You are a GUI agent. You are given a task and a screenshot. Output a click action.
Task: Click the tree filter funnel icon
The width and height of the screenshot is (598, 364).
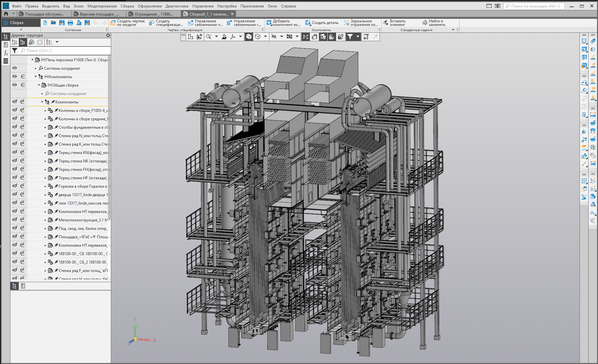(x=15, y=51)
